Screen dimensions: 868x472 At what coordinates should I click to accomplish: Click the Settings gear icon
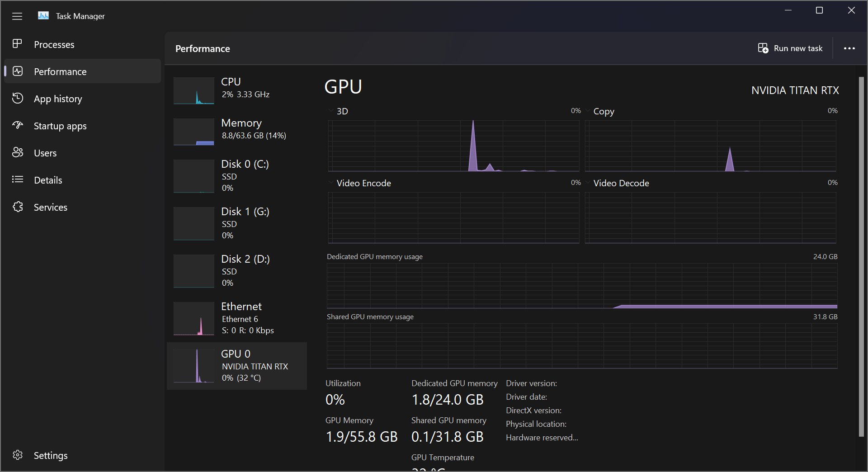[x=18, y=455]
